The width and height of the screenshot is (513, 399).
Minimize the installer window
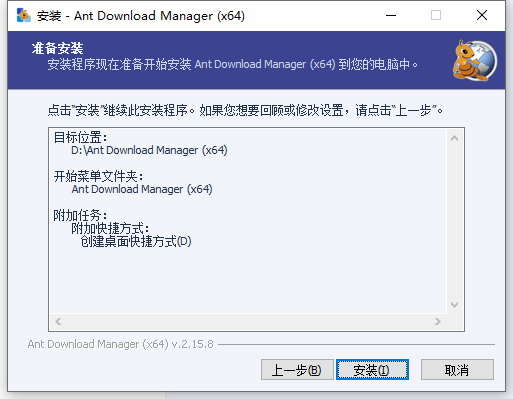click(391, 15)
